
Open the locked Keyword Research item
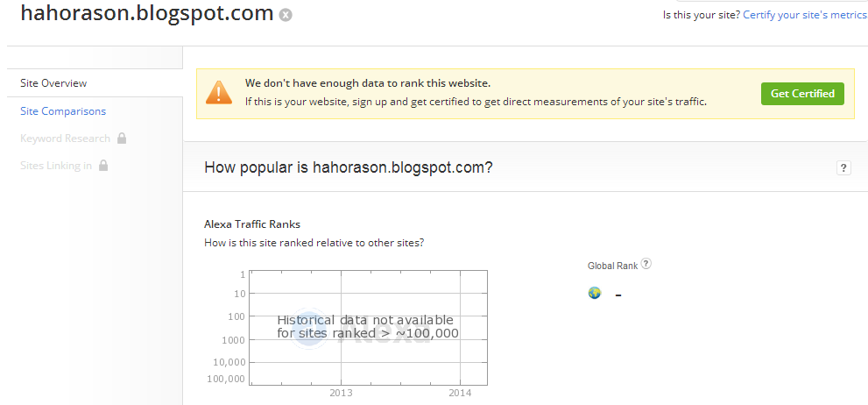[65, 139]
